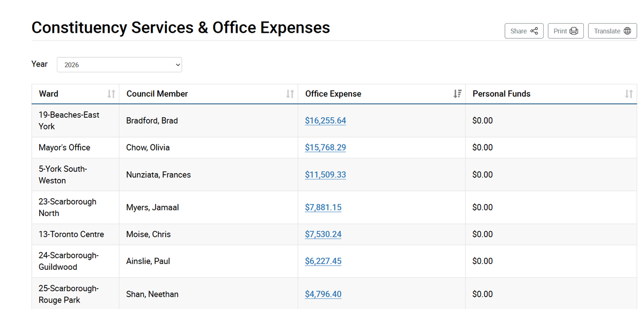Select the 24-Scarborough-Guildwood ward cell
Viewport: 644px width, 309px height.
(75, 261)
